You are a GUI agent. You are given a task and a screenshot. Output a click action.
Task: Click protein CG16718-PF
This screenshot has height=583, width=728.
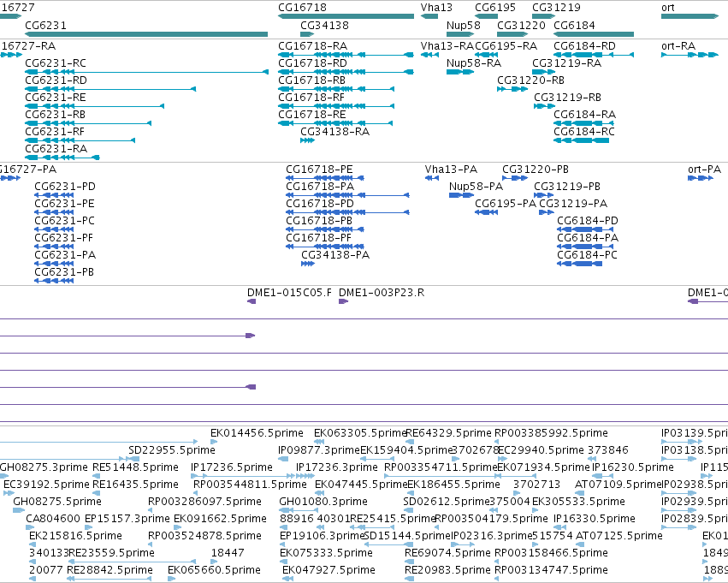(x=325, y=247)
